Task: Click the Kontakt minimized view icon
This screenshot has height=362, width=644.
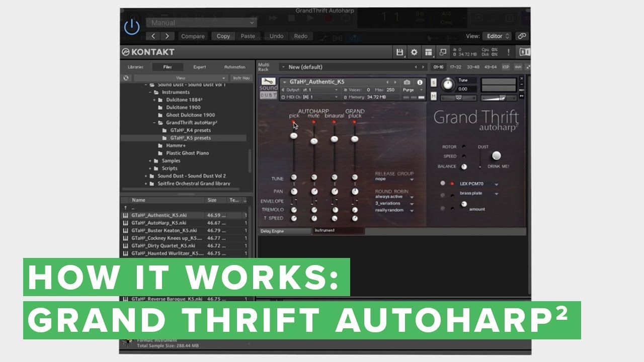Action: pos(443,52)
